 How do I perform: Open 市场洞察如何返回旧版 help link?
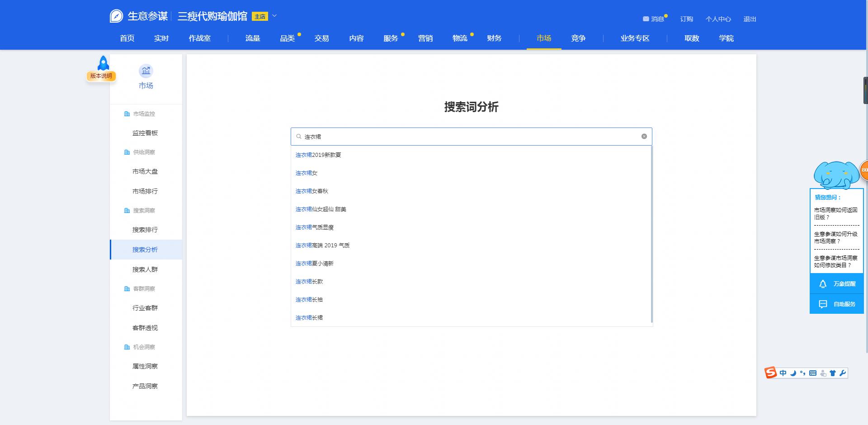click(835, 214)
